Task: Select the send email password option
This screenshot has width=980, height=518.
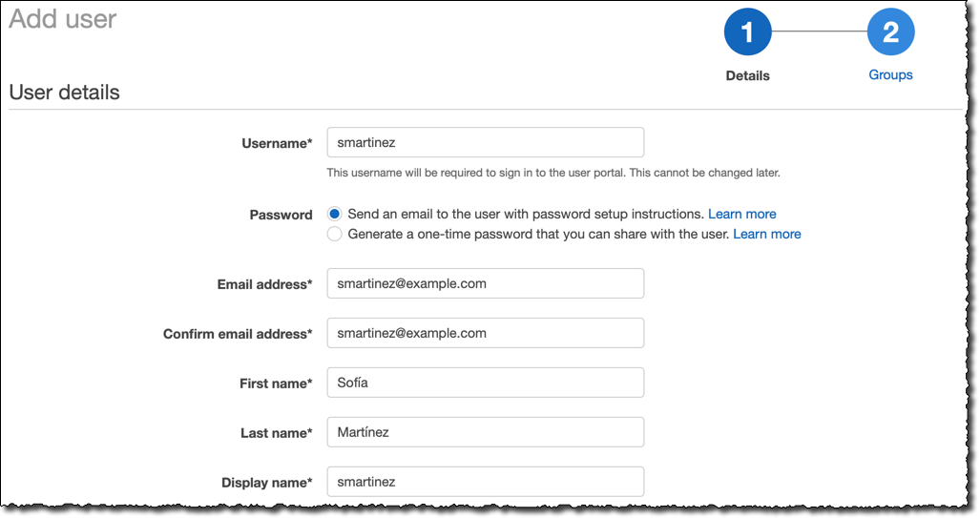Action: pyautogui.click(x=334, y=214)
